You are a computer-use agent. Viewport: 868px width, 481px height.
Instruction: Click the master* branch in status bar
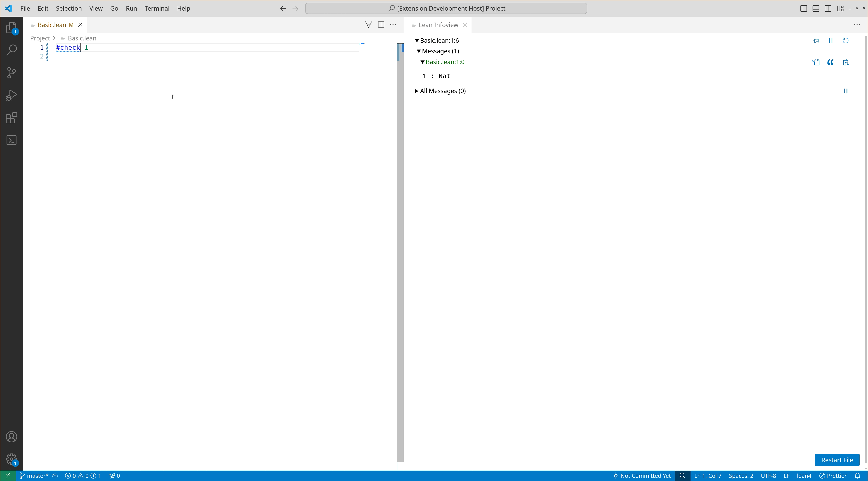[34, 476]
